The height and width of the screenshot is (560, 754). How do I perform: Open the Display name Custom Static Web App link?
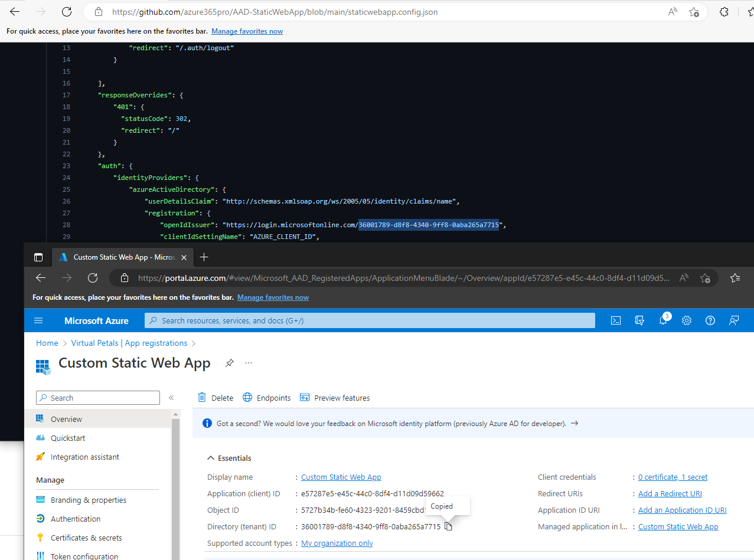click(x=341, y=477)
